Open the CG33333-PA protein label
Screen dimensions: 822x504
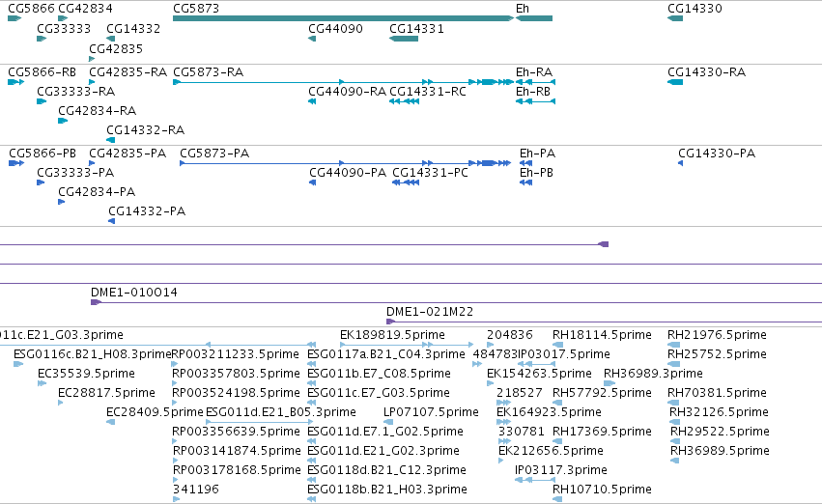click(x=75, y=173)
